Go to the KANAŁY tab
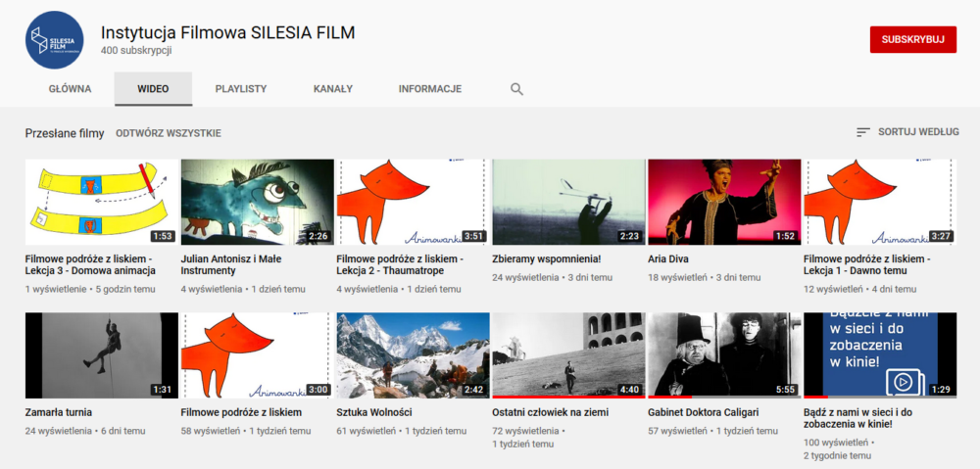The height and width of the screenshot is (469, 980). coord(333,89)
